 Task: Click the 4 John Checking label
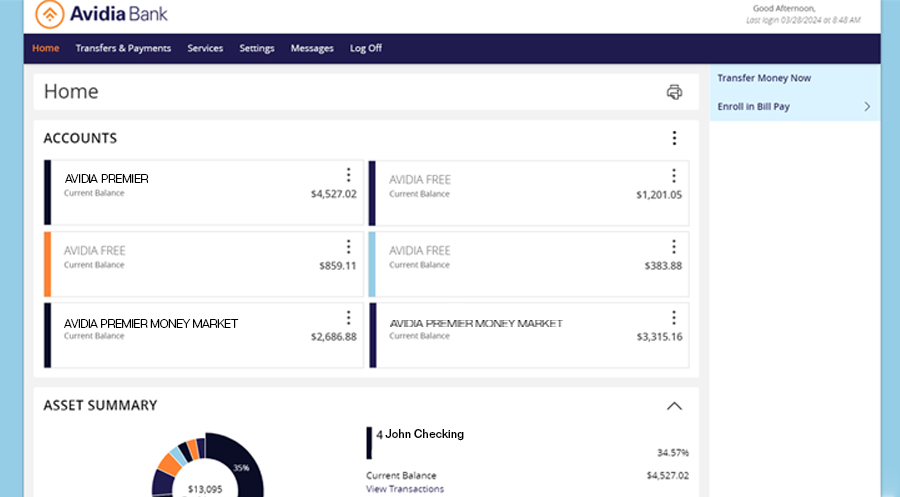(x=420, y=434)
